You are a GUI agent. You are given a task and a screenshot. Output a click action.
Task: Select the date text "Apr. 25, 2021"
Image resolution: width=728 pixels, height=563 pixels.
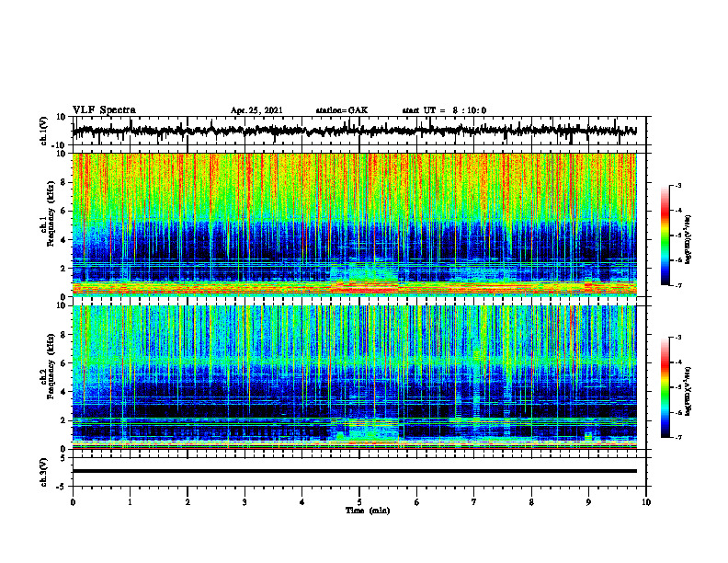click(256, 110)
